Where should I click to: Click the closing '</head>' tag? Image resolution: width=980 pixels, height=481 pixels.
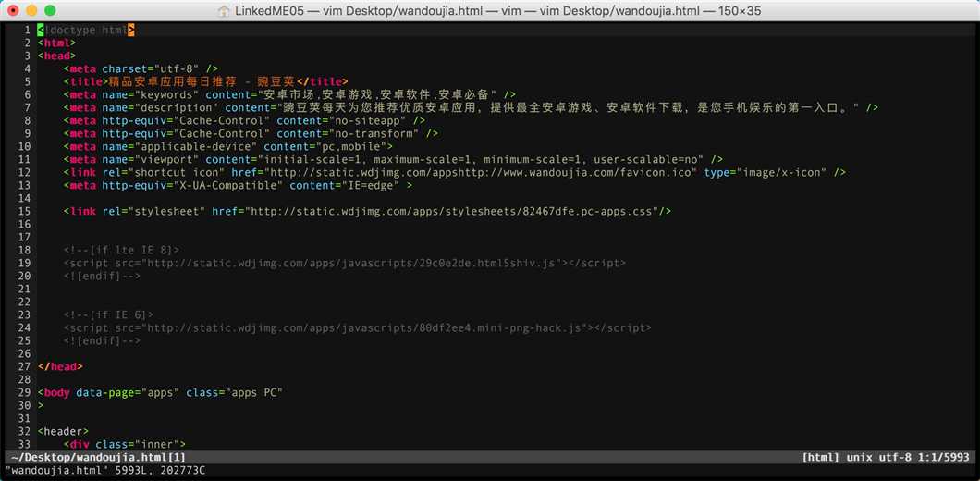[x=60, y=366]
